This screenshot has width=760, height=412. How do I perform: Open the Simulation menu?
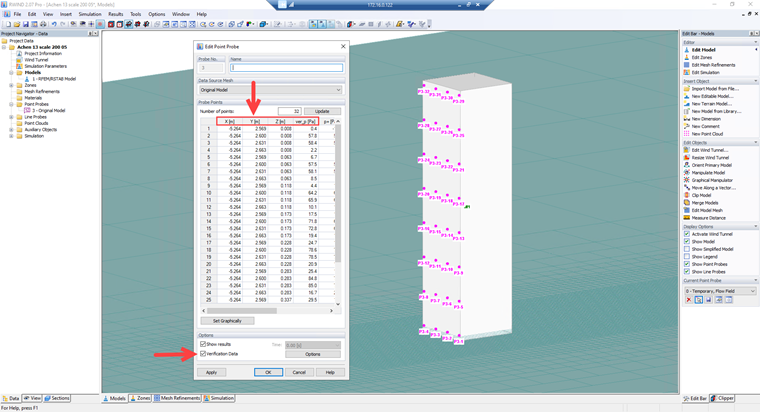(90, 14)
